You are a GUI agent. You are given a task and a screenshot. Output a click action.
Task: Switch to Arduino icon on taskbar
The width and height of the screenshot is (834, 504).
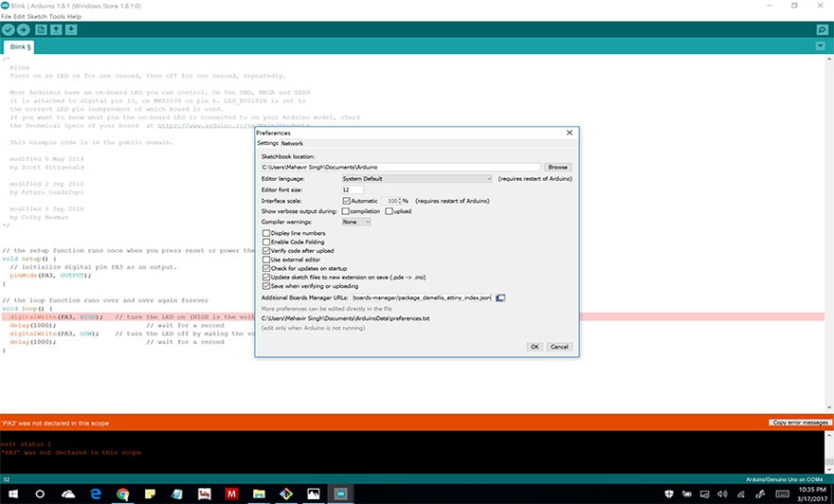tap(341, 494)
